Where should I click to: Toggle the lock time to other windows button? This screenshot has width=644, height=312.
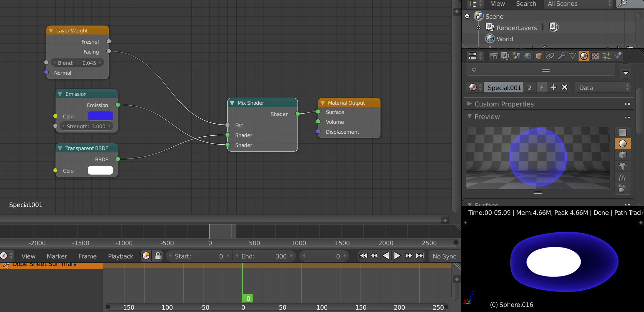(x=158, y=256)
